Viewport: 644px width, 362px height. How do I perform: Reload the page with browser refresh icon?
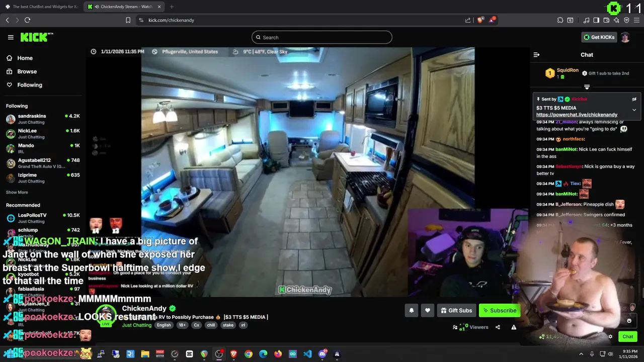pos(27,20)
